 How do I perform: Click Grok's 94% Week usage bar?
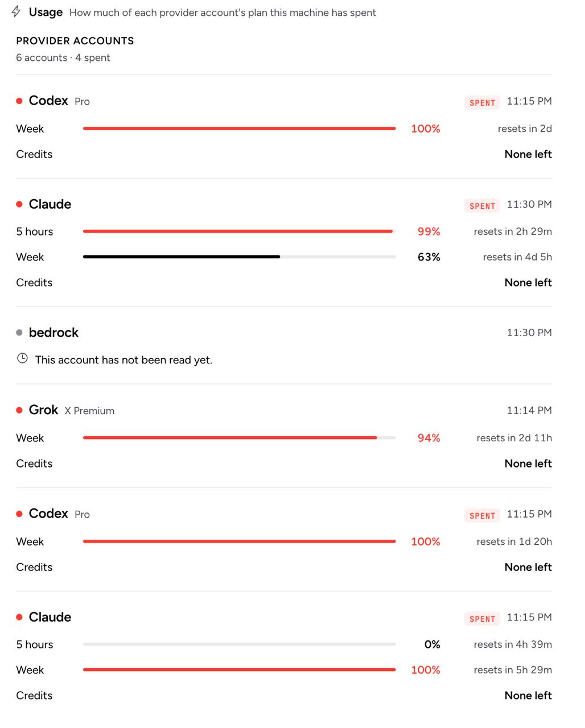coord(239,438)
